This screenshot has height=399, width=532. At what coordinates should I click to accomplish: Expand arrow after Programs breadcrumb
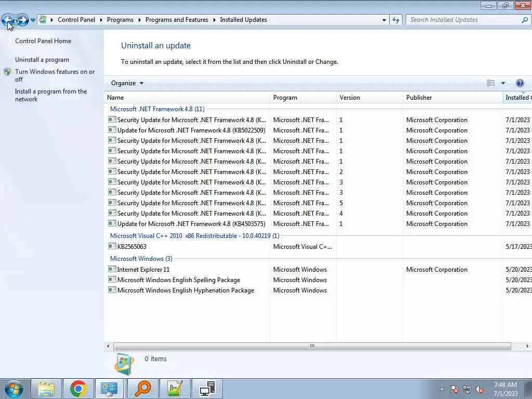click(139, 20)
